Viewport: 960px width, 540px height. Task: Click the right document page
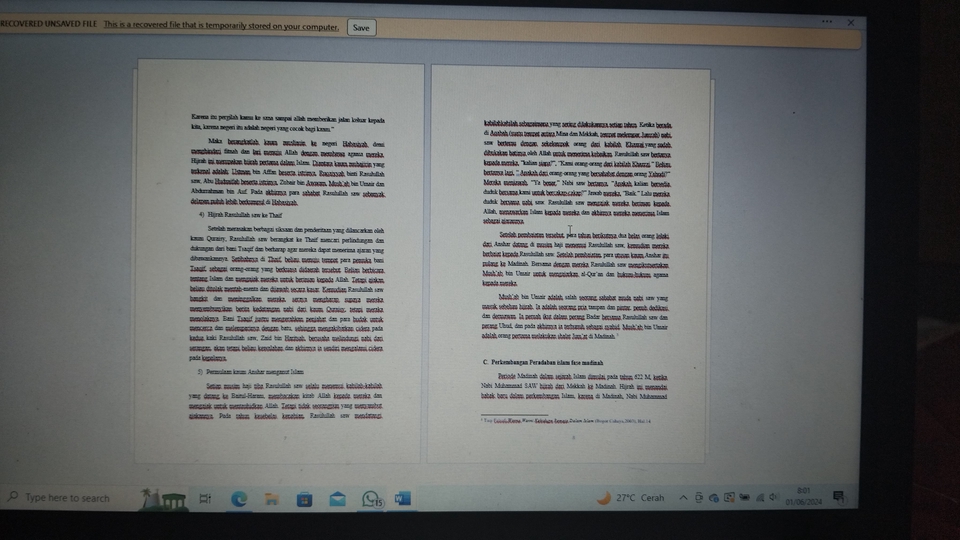(x=569, y=264)
